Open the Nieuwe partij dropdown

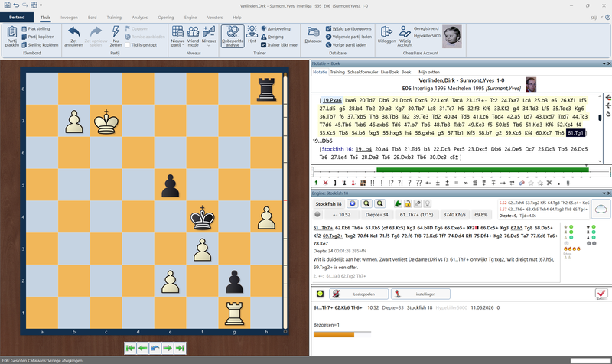coord(177,36)
